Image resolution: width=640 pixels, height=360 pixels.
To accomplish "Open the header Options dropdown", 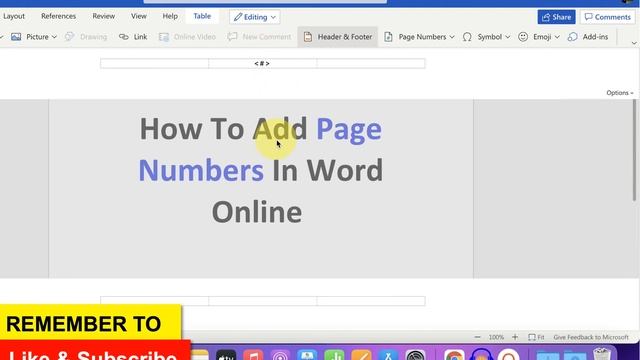I will coord(620,93).
